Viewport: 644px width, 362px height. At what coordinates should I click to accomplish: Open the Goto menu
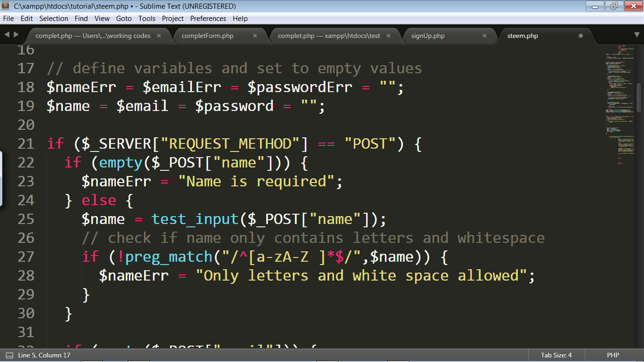[124, 18]
